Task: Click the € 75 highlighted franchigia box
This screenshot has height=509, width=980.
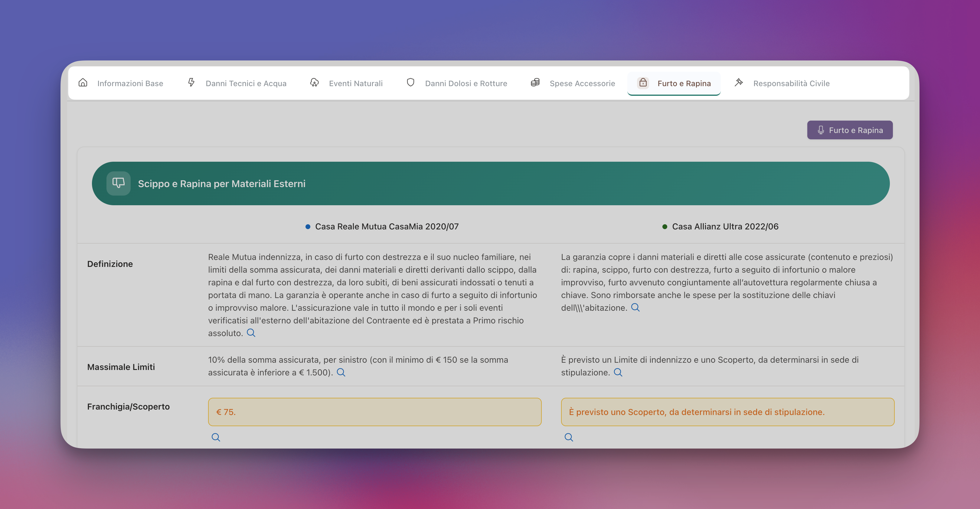Action: coord(374,412)
